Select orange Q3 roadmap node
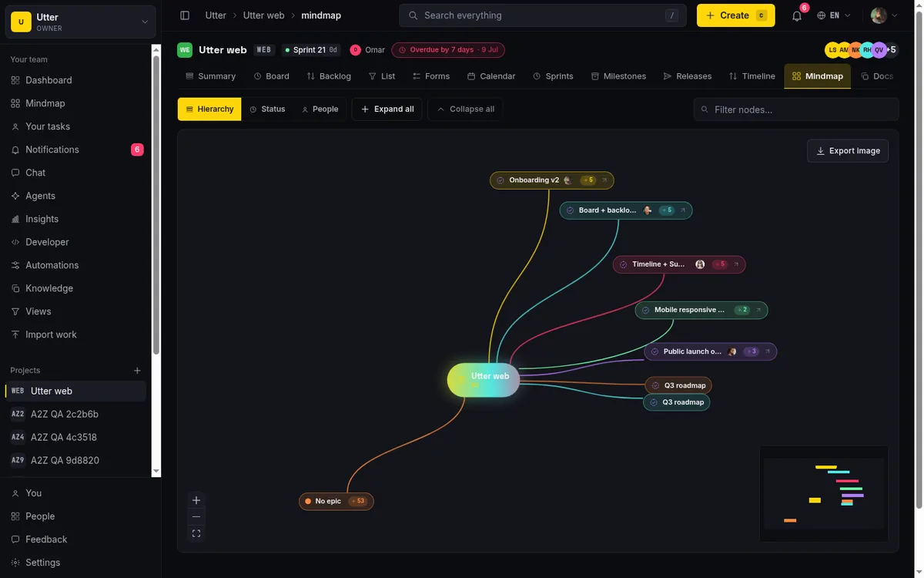 (678, 385)
